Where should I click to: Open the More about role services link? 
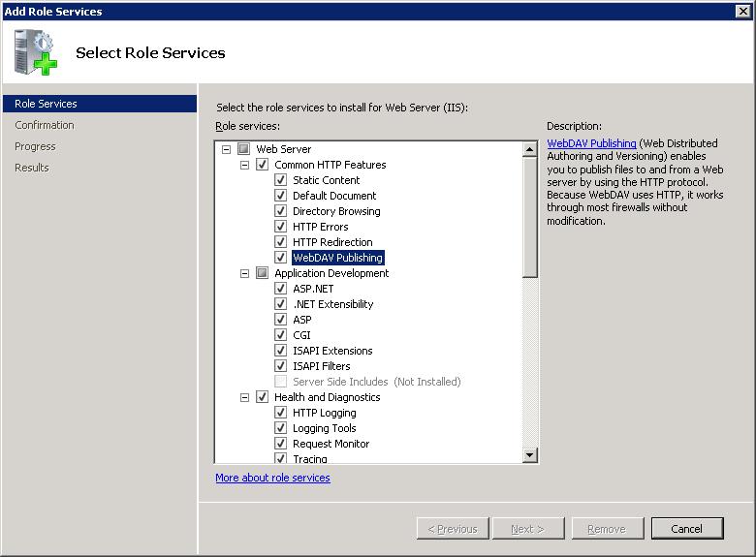[272, 478]
